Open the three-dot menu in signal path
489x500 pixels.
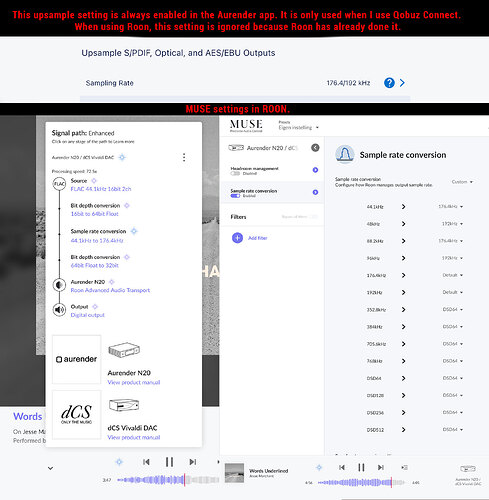[x=184, y=157]
